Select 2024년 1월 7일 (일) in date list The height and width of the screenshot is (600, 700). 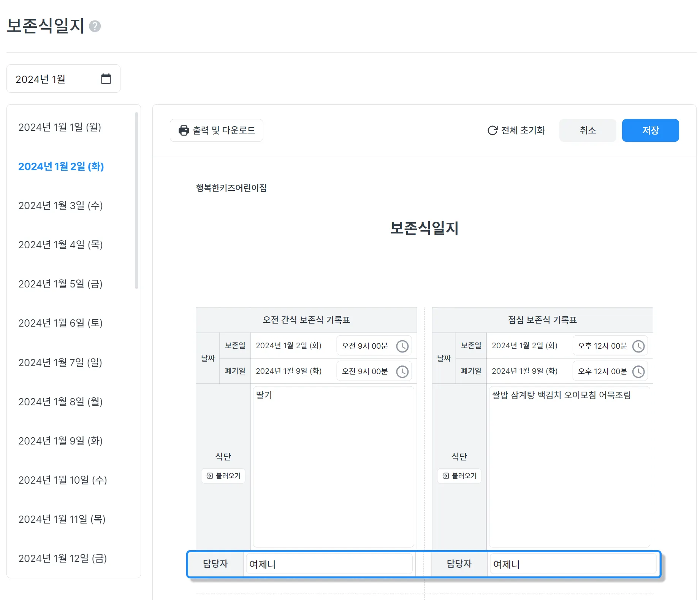click(x=60, y=362)
